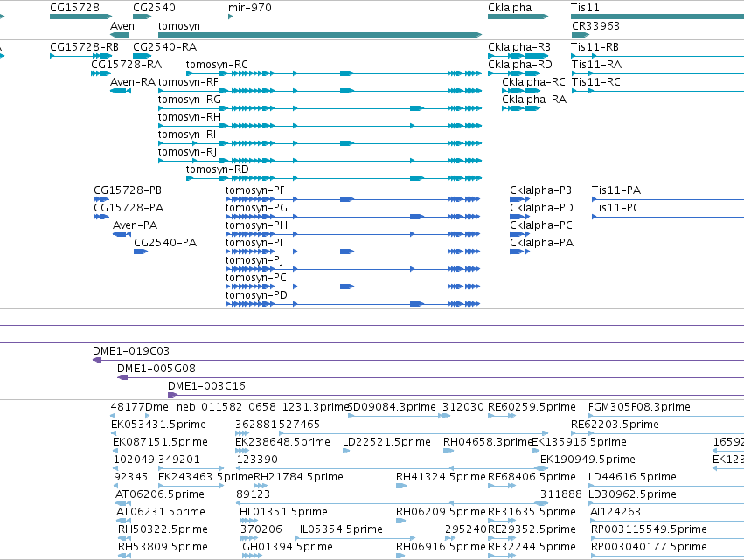Screen dimensions: 744x560
Task: Select EST label RE60259.5prime
Action: click(x=532, y=407)
